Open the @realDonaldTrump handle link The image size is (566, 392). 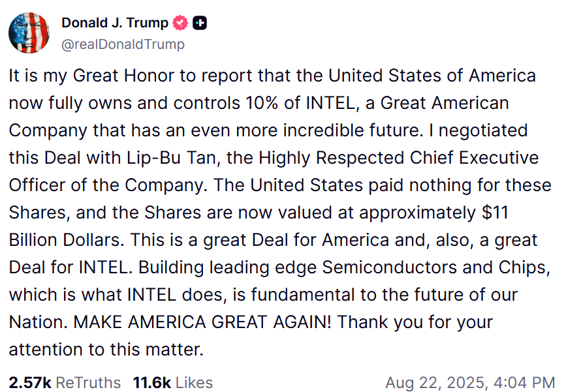tap(123, 44)
